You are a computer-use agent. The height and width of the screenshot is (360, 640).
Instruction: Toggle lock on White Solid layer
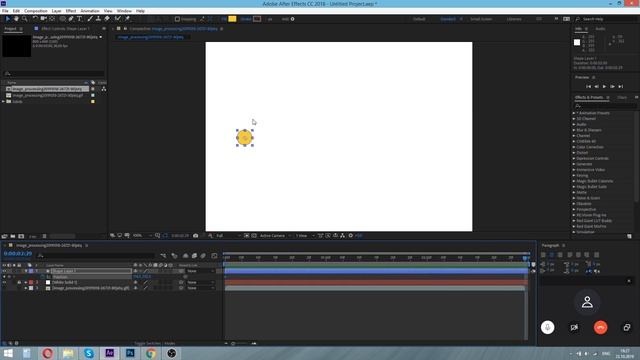[19, 282]
